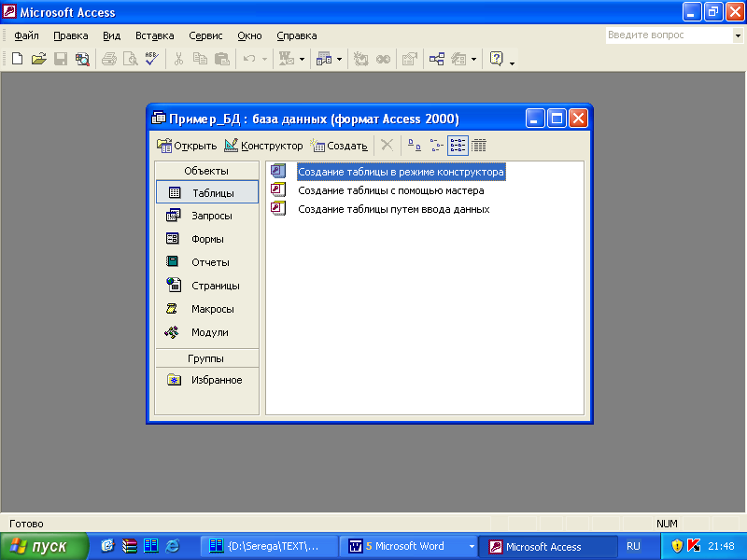Click the Help question mark icon
Screen dimensions: 747x560
click(x=497, y=59)
